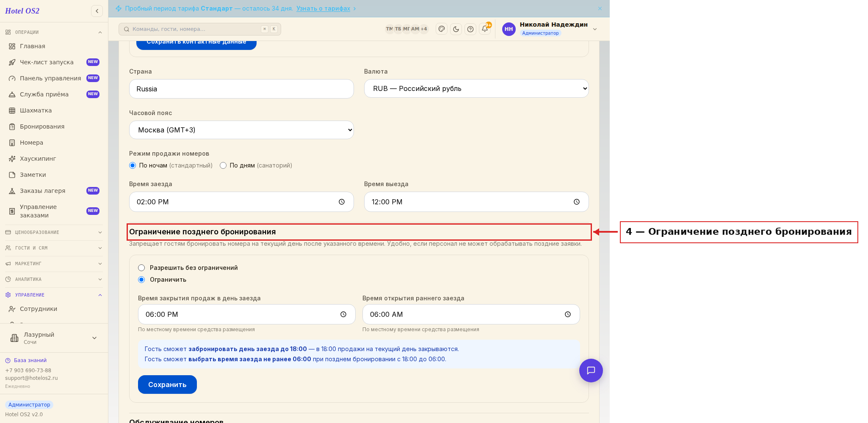868x423 pixels.
Task: Click the Сохранить button
Action: click(x=167, y=385)
